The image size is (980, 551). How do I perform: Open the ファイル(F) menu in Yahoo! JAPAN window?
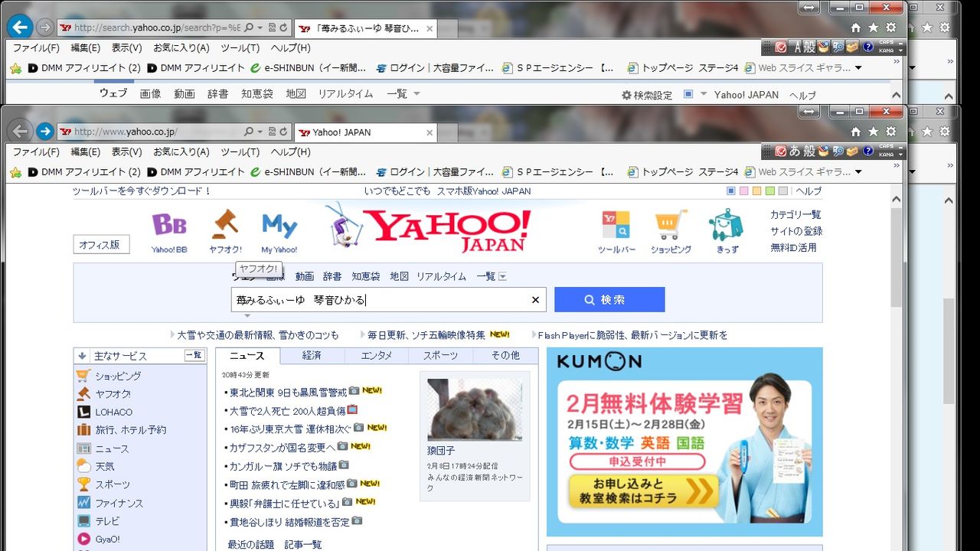[x=36, y=152]
